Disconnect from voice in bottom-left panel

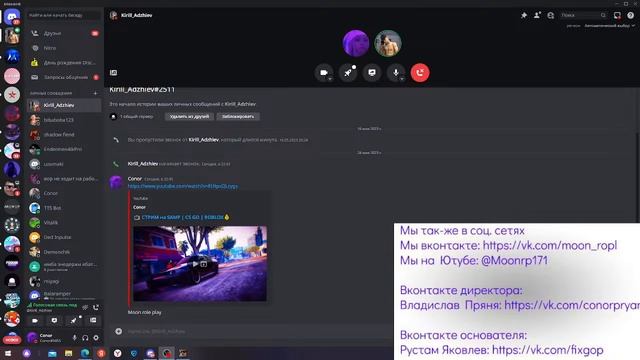[96, 307]
